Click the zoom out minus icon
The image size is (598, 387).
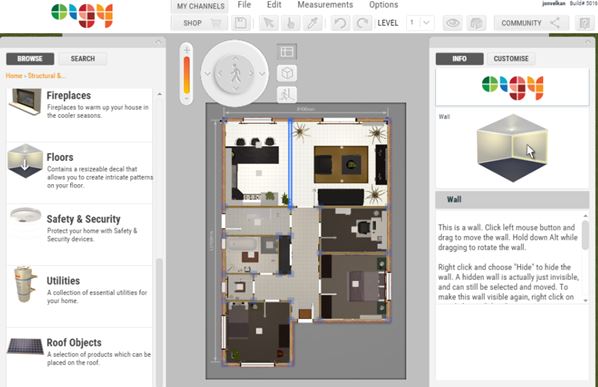point(186,98)
